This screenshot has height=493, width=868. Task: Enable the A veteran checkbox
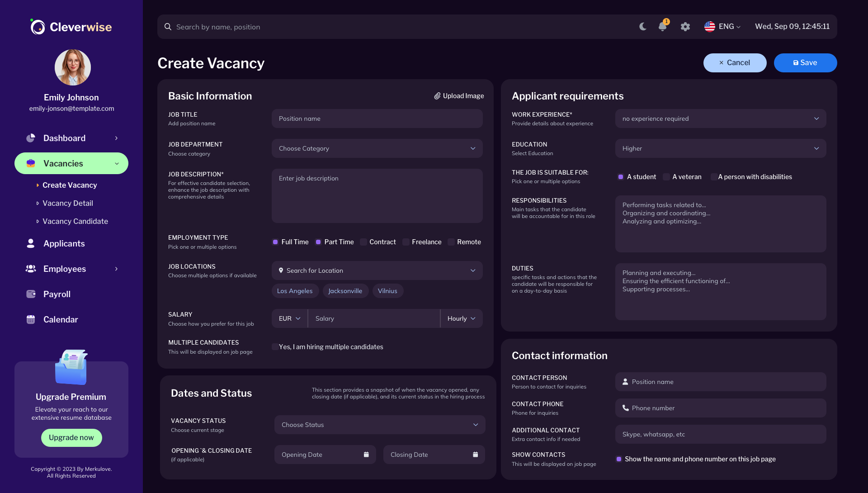click(666, 177)
